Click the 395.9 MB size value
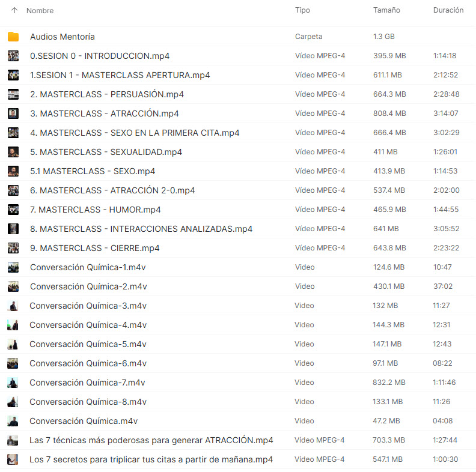This screenshot has height=472, width=476. tap(389, 56)
